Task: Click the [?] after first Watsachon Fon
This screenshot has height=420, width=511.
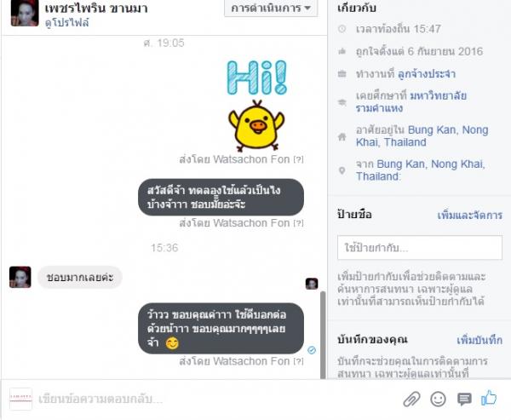Action: point(298,159)
